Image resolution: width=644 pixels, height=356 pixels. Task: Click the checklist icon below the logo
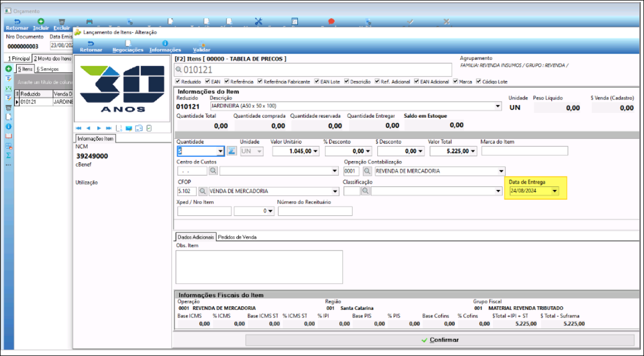149,128
